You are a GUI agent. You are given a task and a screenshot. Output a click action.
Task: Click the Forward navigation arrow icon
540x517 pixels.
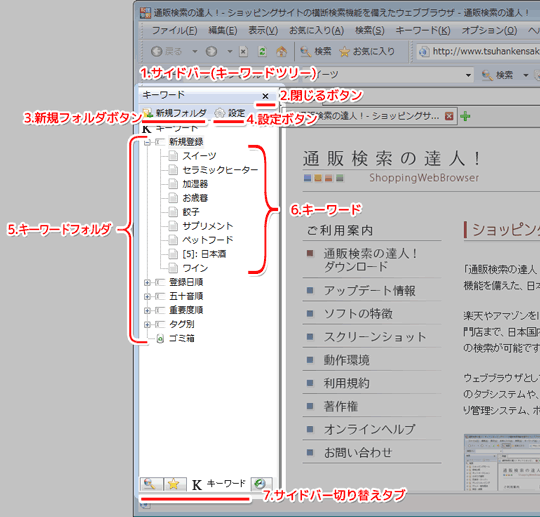[211, 52]
